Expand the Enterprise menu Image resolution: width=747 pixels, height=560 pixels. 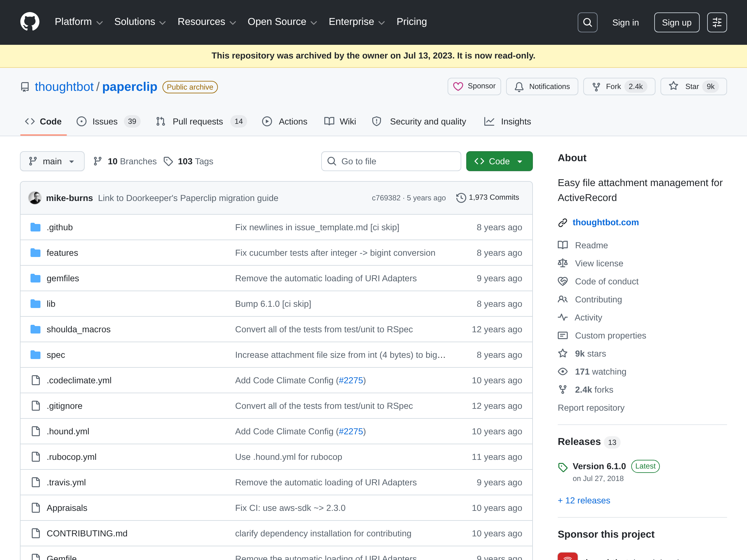pos(357,22)
